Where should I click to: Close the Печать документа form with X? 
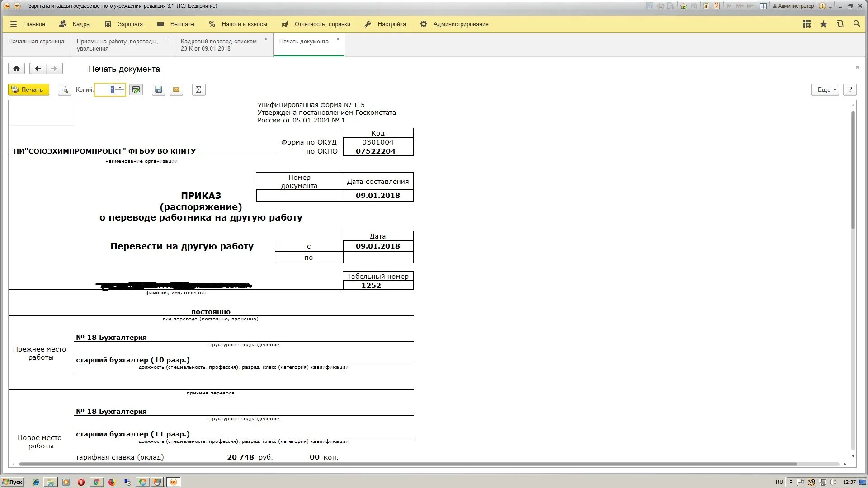point(857,67)
